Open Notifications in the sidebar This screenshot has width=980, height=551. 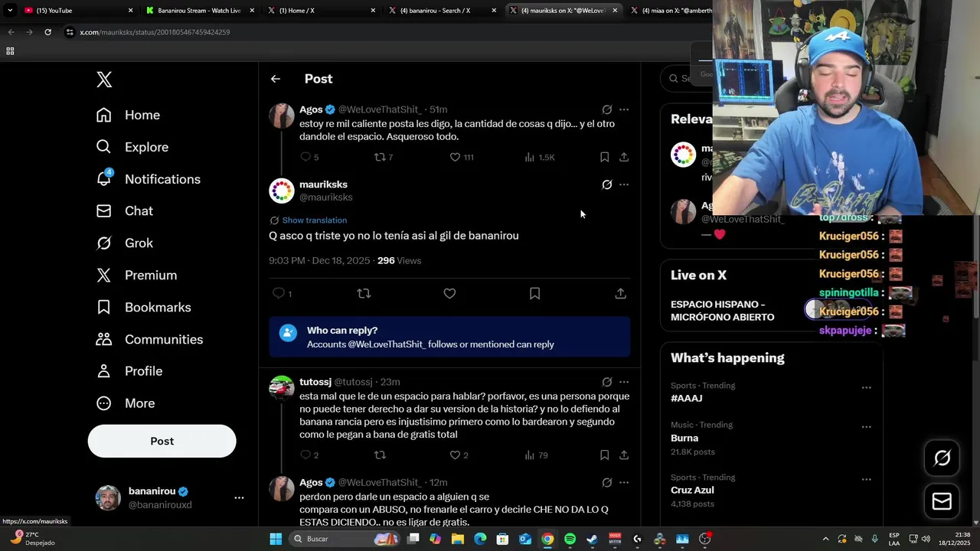(148, 179)
